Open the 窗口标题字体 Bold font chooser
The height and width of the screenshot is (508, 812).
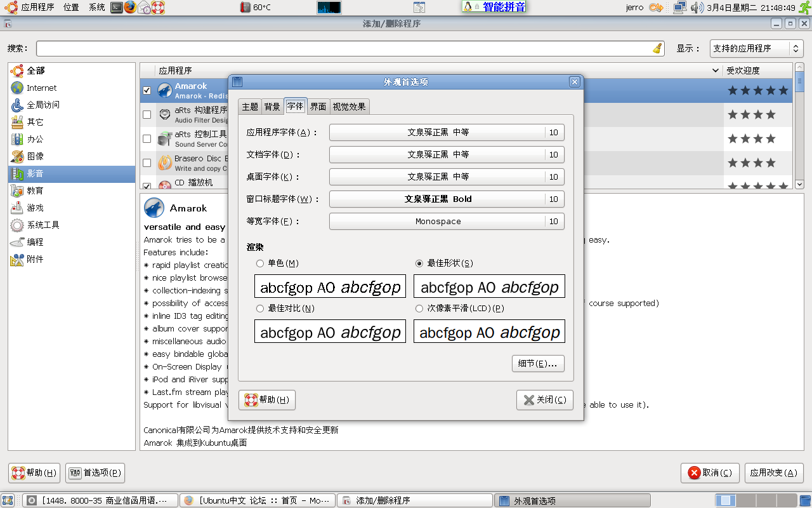point(447,199)
